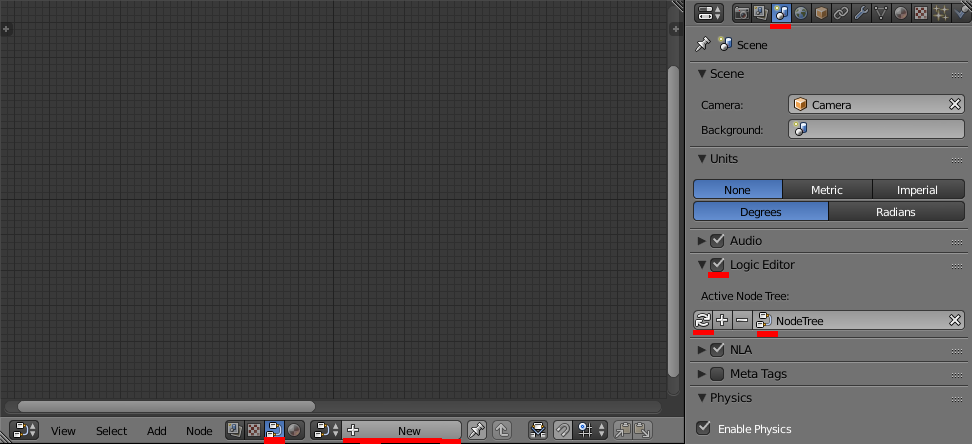Select the logic node tree type icon

[x=274, y=430]
